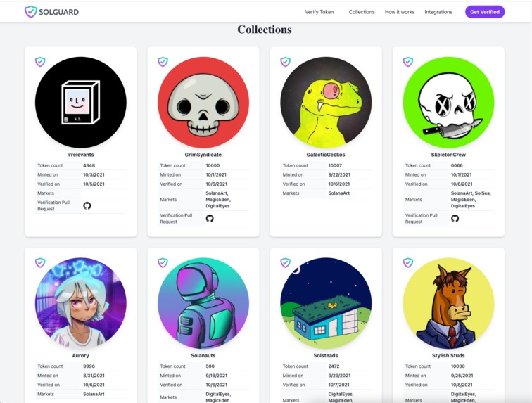The image size is (532, 403).
Task: Click the verified shield badge on Irrelevants card
Action: click(40, 62)
